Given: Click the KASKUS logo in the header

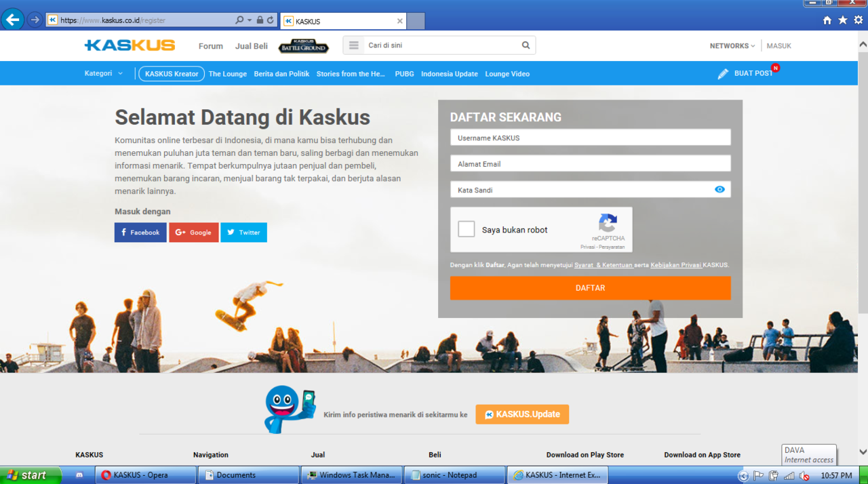Looking at the screenshot, I should click(130, 45).
